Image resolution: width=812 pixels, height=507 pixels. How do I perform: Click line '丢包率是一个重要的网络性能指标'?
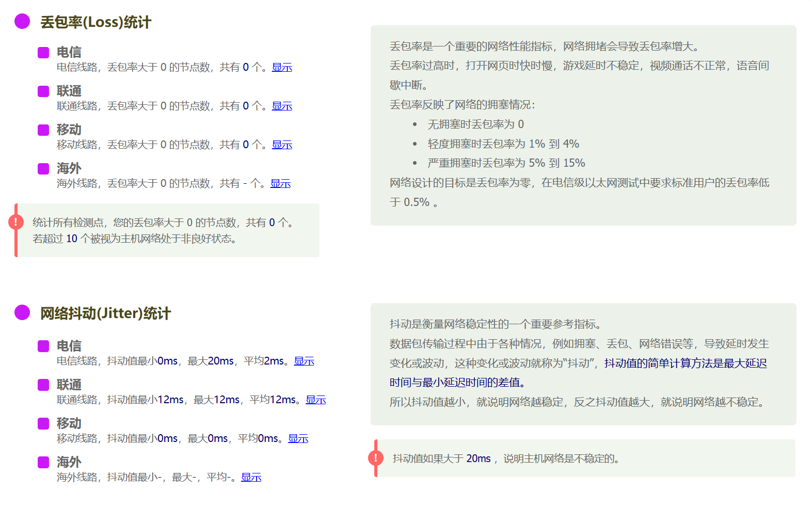(x=471, y=46)
